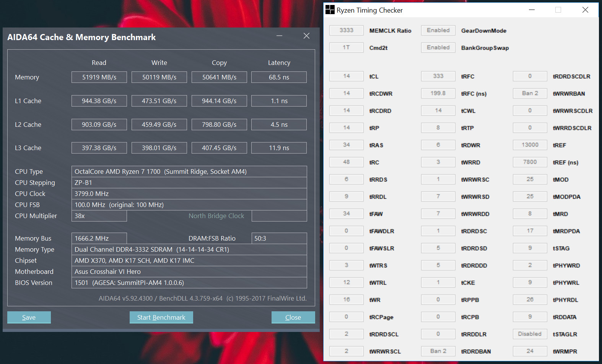Click the tRTP value 8 field
Image resolution: width=602 pixels, height=364 pixels.
click(x=438, y=128)
